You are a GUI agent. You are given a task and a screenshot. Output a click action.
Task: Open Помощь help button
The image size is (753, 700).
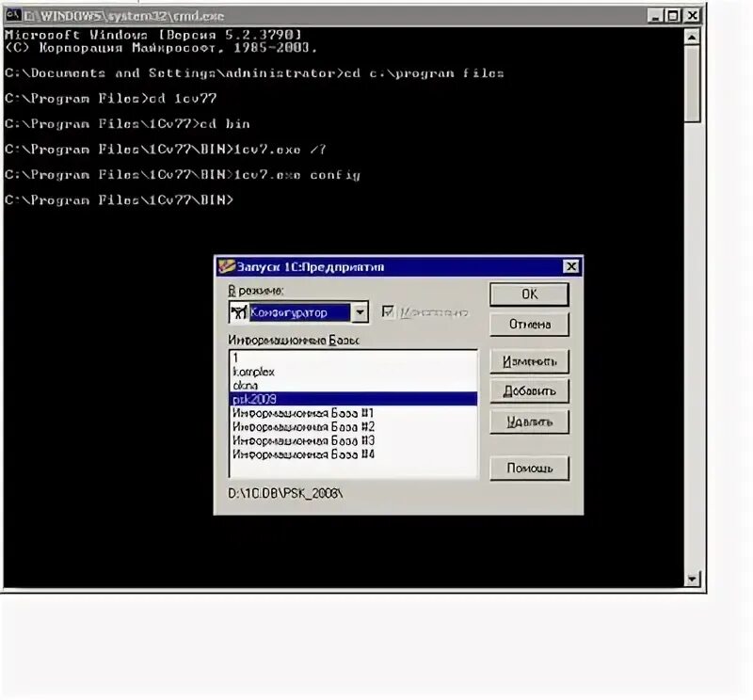pos(529,468)
